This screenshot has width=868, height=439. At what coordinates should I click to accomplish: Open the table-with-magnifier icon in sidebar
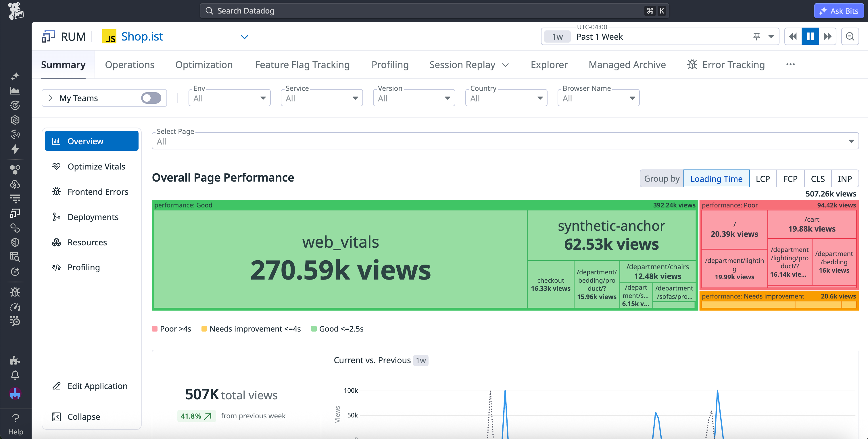(15, 257)
